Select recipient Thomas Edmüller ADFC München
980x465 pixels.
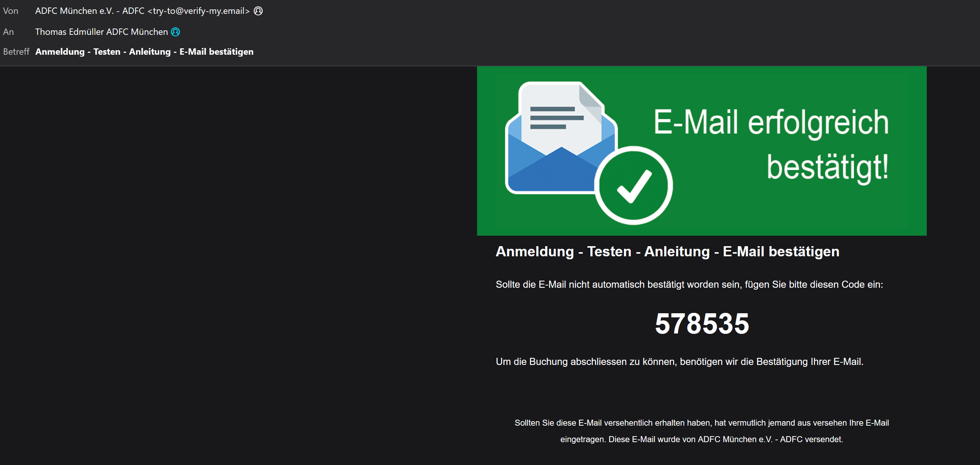point(102,32)
